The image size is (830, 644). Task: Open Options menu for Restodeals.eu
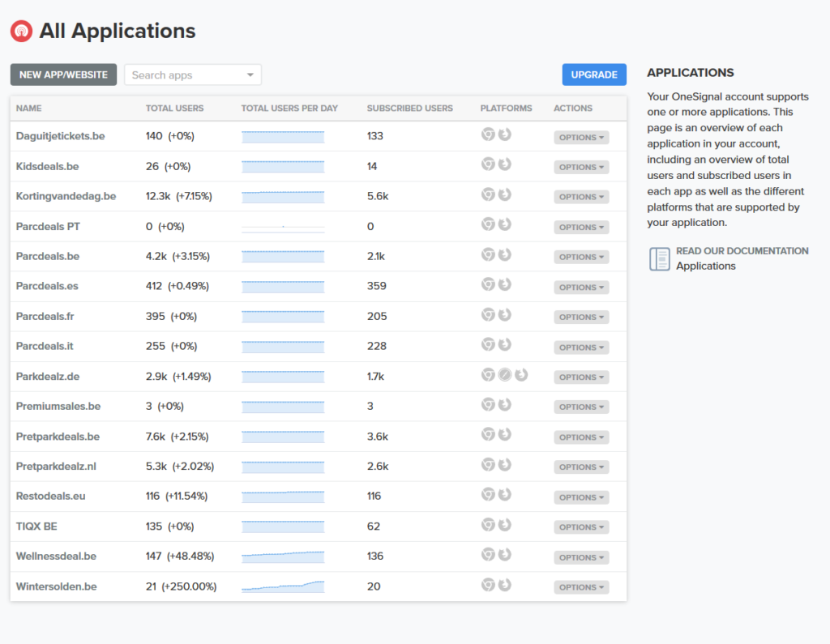pos(581,497)
